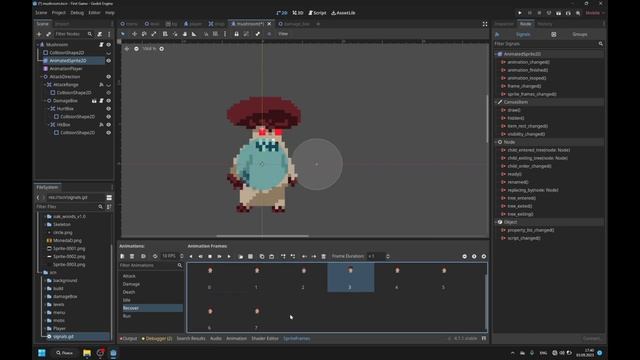The height and width of the screenshot is (360, 640).
Task: Toggle visibility of HitBox node
Action: tap(109, 124)
